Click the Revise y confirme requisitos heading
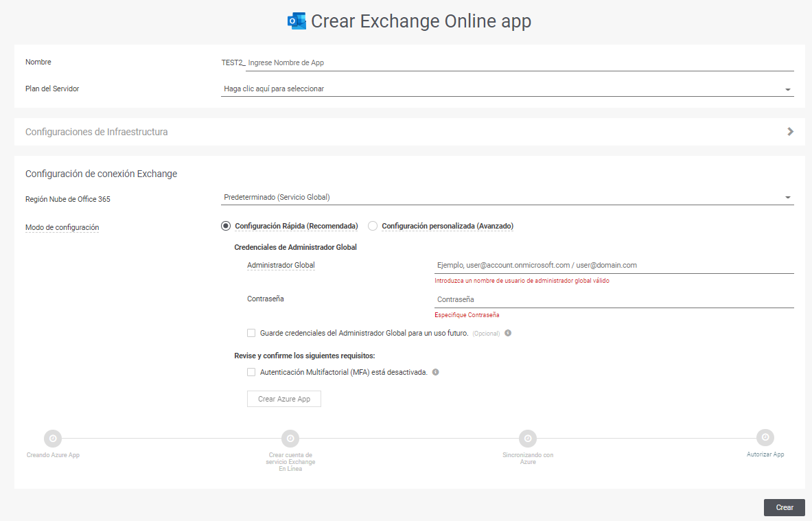The width and height of the screenshot is (812, 521). pos(305,356)
